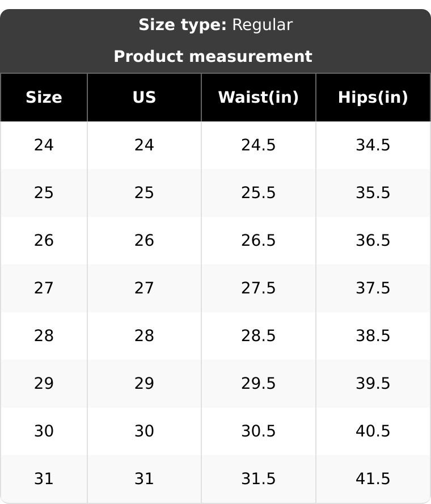The image size is (431, 504).
Task: Click the US column header
Action: pyautogui.click(x=144, y=98)
